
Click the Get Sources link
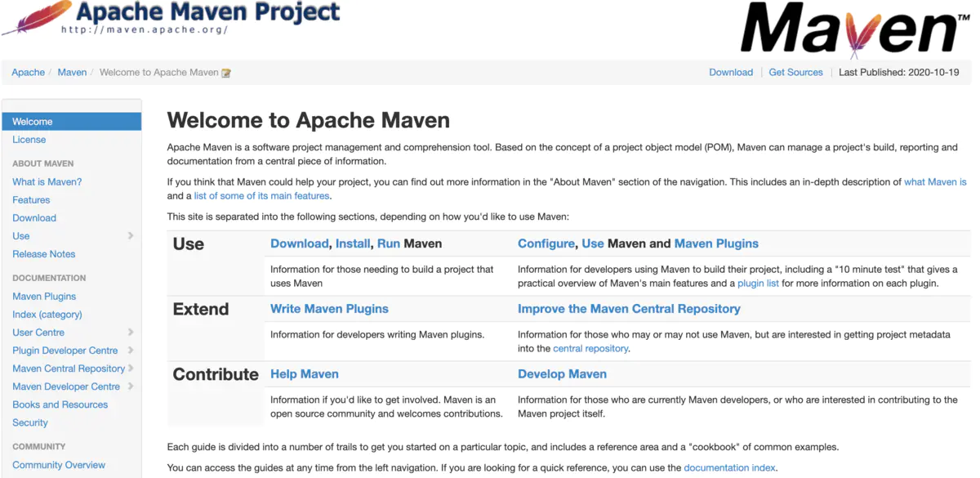(796, 73)
